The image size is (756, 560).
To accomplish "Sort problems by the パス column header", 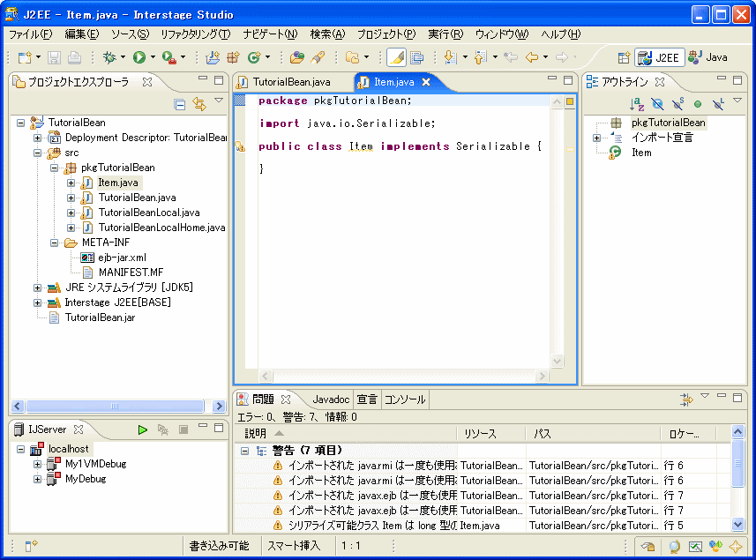I will coord(593,434).
